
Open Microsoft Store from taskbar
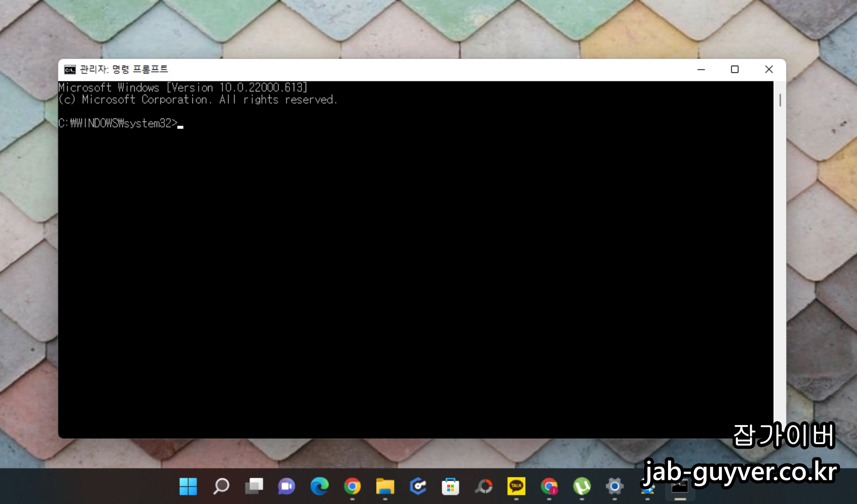[450, 486]
